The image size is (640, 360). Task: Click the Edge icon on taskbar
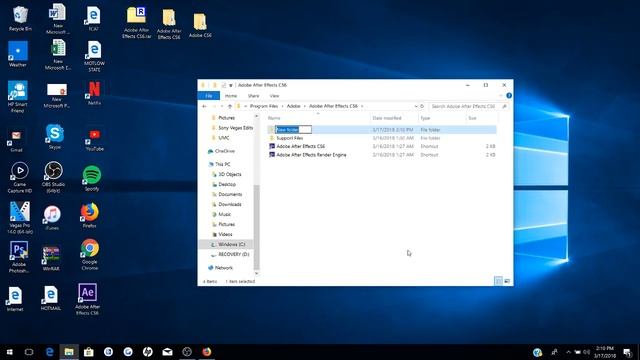[x=49, y=352]
